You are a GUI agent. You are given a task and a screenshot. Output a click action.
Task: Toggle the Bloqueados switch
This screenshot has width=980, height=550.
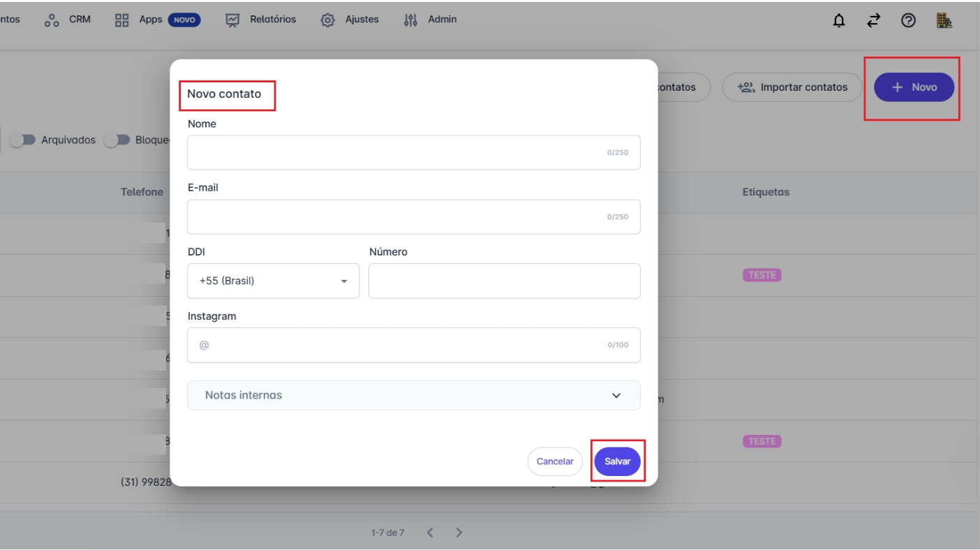point(117,140)
